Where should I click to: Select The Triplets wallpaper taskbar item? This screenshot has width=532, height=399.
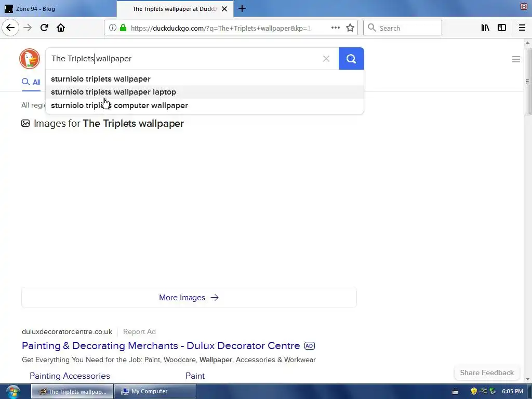coord(72,392)
